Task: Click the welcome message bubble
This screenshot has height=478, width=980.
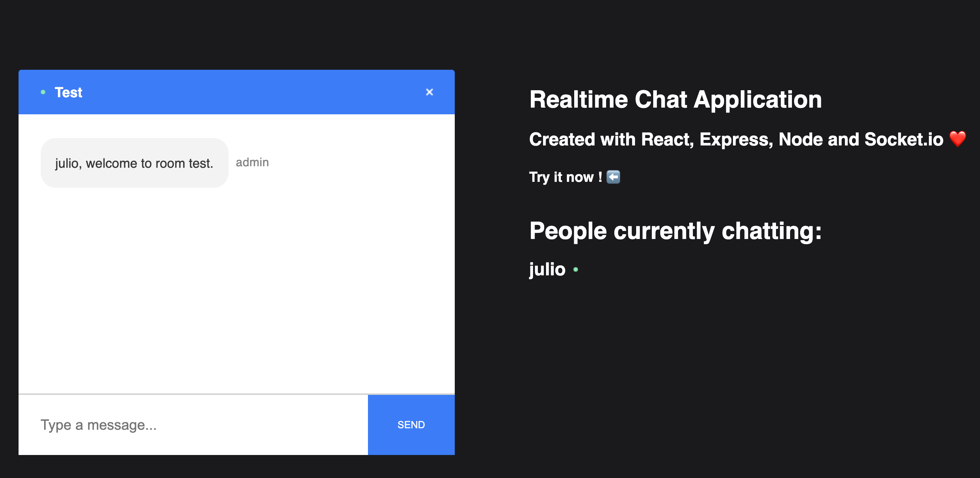Action: tap(134, 163)
